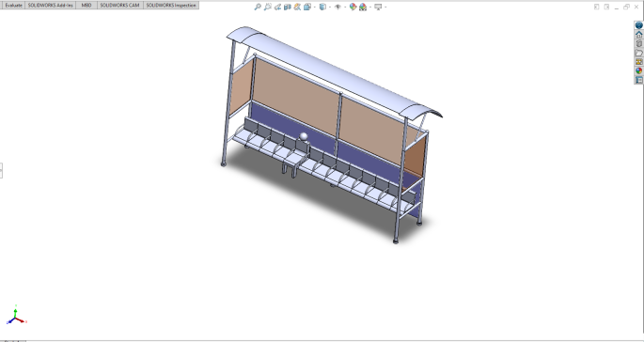The image size is (644, 342).
Task: Open the Section View tool
Action: click(x=288, y=7)
